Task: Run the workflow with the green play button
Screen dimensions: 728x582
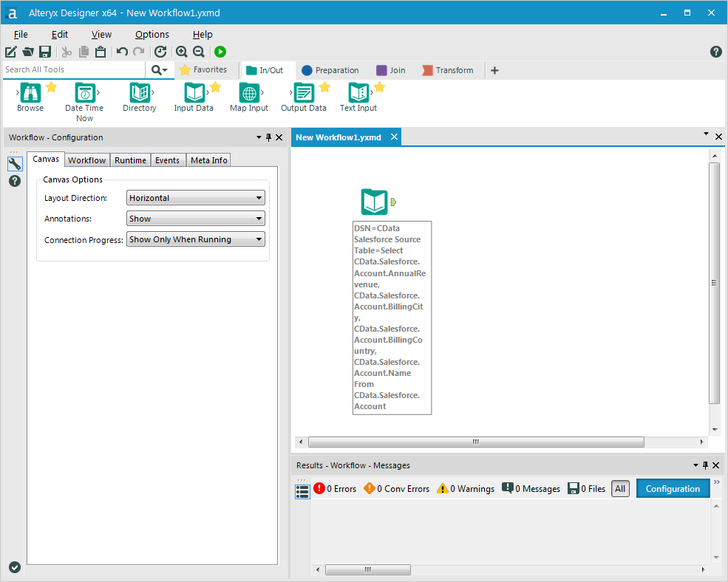Action: click(x=220, y=52)
